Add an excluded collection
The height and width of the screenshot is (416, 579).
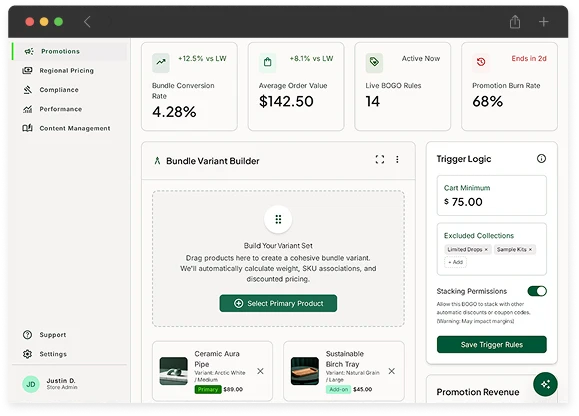pyautogui.click(x=455, y=262)
